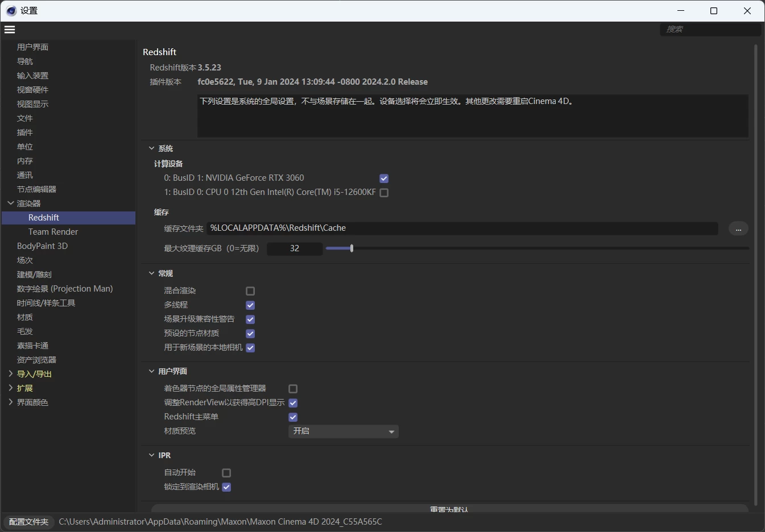Select Team Render in the sidebar
Screen dimensions: 765x532
pos(53,232)
